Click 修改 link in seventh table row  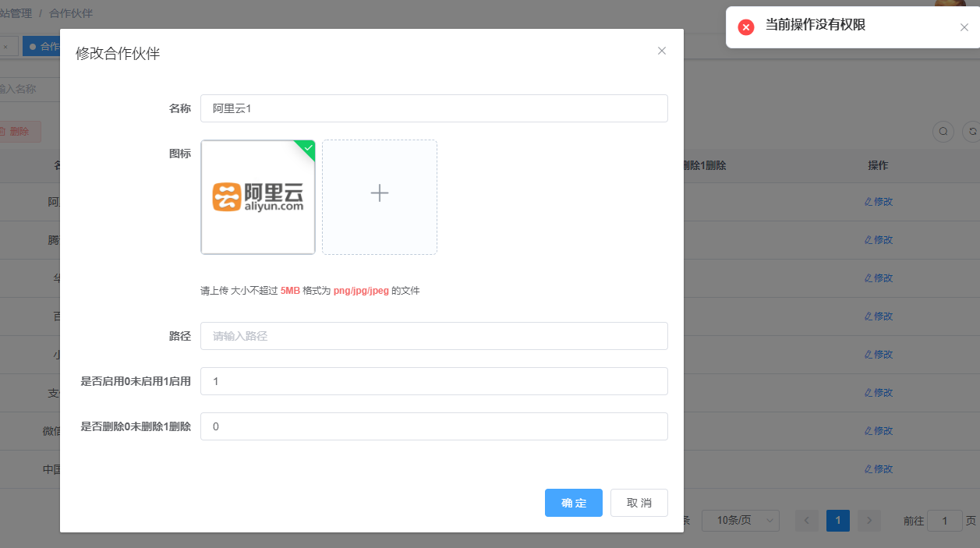[879, 430]
